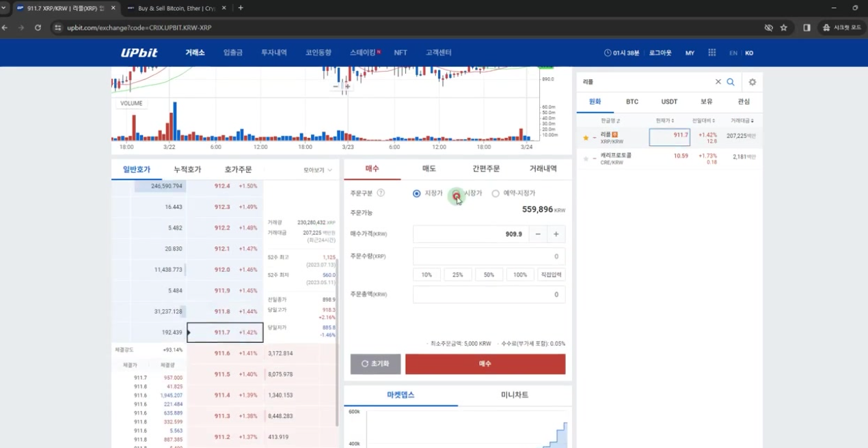868x448 pixels.
Task: Open the 모아보기 dropdown in orderbook
Action: [x=318, y=170]
